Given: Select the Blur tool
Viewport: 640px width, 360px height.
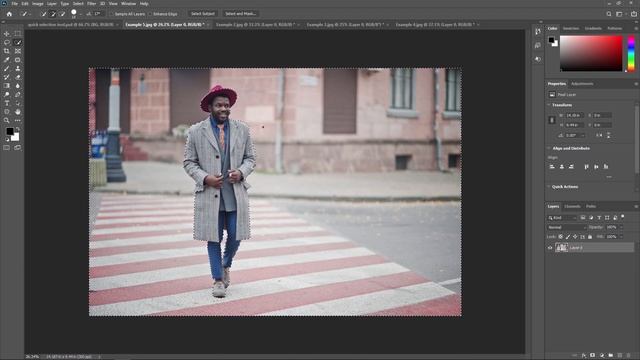Looking at the screenshot, I should tap(18, 86).
